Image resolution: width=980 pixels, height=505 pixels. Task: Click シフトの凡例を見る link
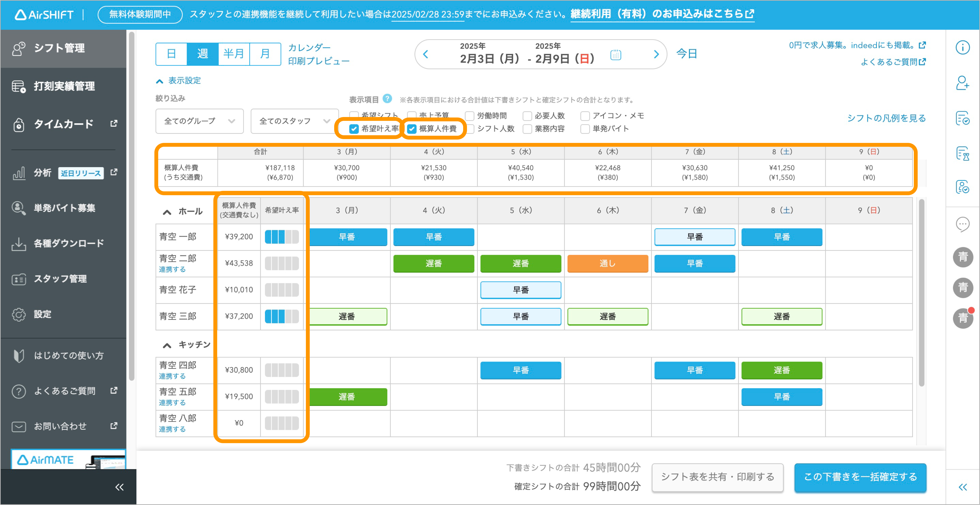[887, 118]
